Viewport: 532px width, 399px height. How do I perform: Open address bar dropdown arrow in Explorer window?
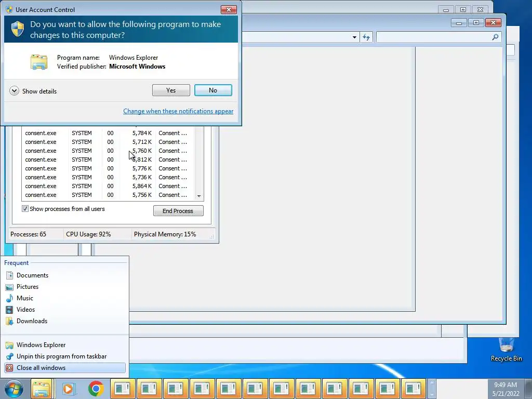pos(354,37)
